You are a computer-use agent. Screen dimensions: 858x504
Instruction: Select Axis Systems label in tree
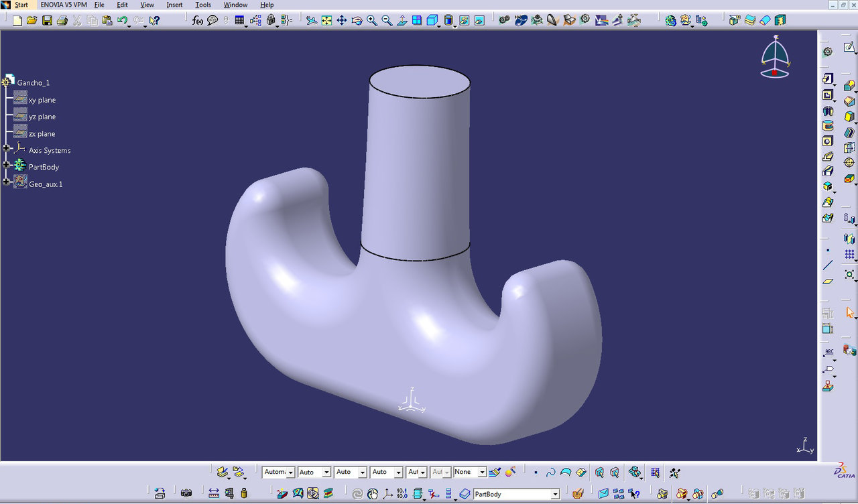pos(50,151)
